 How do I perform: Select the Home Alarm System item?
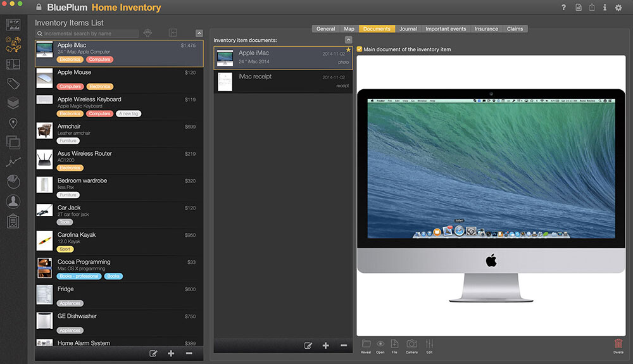(x=119, y=342)
